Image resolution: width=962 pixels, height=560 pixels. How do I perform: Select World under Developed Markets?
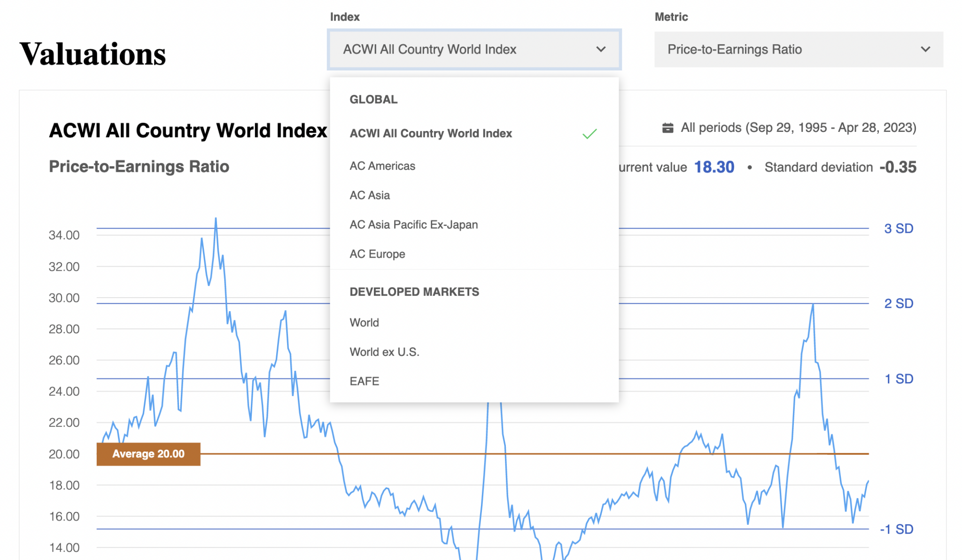(x=364, y=322)
